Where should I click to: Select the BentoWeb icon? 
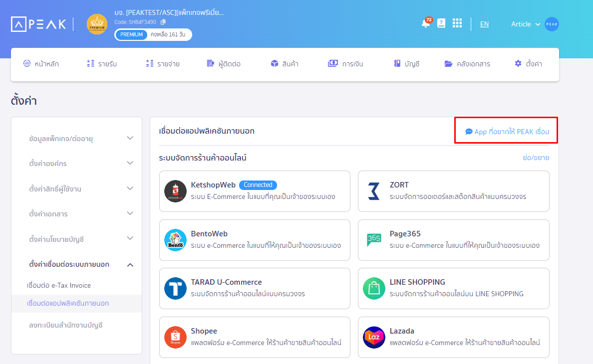(x=175, y=240)
